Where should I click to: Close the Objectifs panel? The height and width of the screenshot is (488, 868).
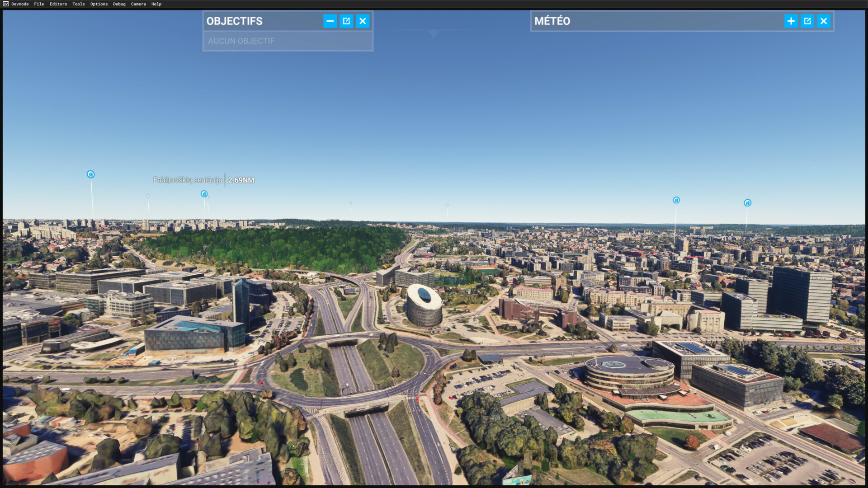pos(363,21)
